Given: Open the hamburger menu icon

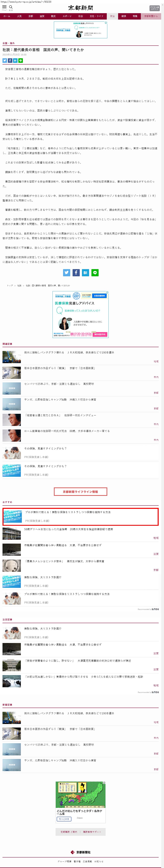Looking at the screenshot, I should click(4, 7).
